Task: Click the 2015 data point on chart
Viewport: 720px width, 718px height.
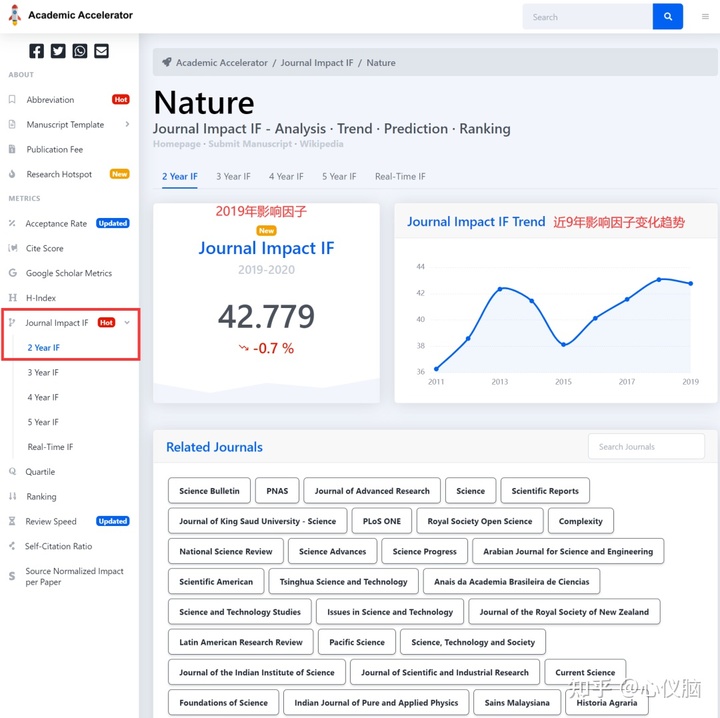Action: click(x=563, y=344)
